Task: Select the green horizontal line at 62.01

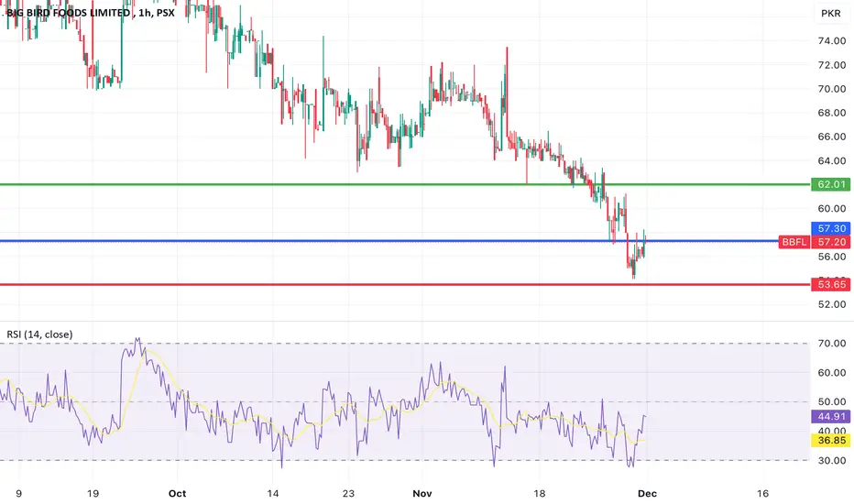Action: click(405, 184)
